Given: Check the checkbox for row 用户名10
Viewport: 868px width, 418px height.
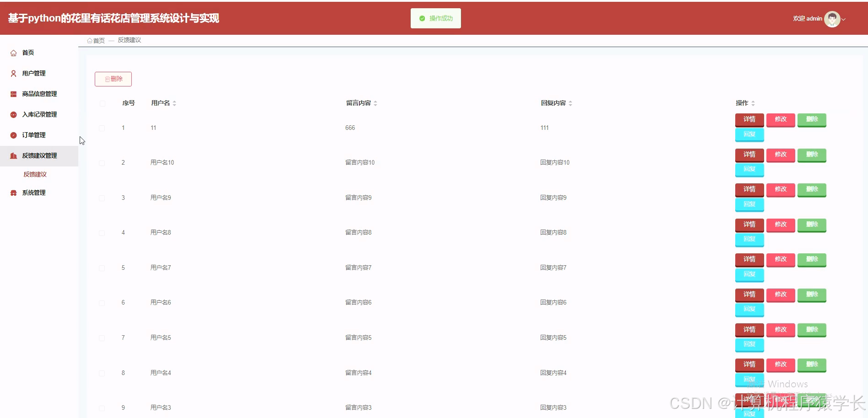Looking at the screenshot, I should click(x=102, y=163).
